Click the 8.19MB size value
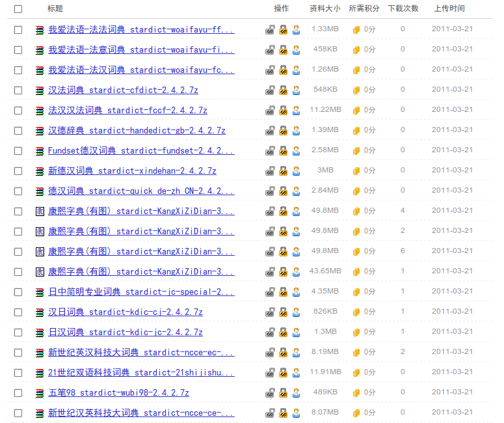Viewport: 504px width, 423px height. click(x=325, y=352)
